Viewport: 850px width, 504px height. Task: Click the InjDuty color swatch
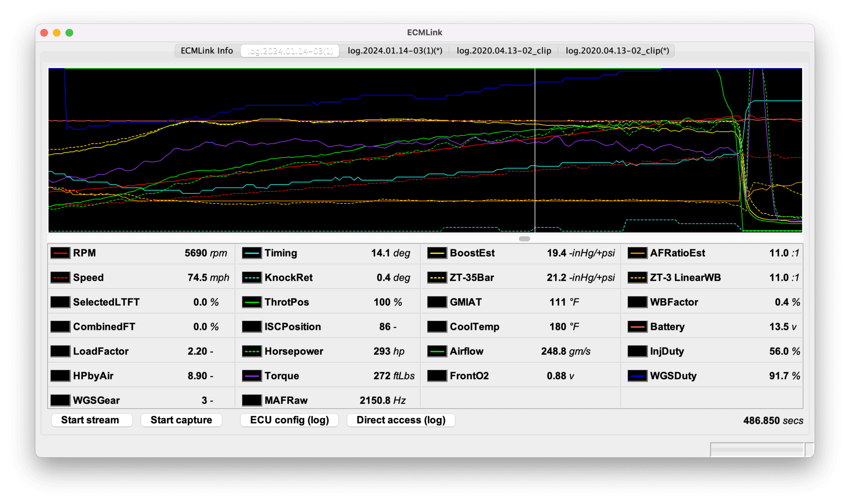(637, 352)
